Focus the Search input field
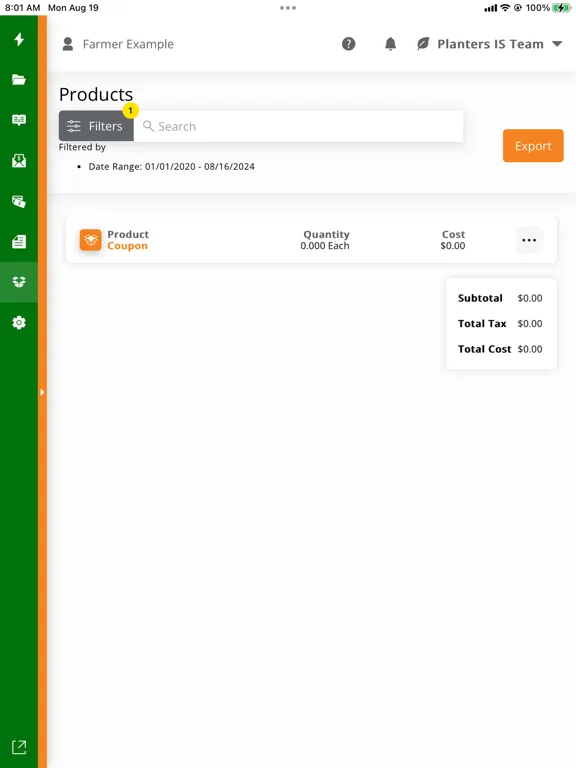Screen dimensions: 576x768 click(x=298, y=126)
